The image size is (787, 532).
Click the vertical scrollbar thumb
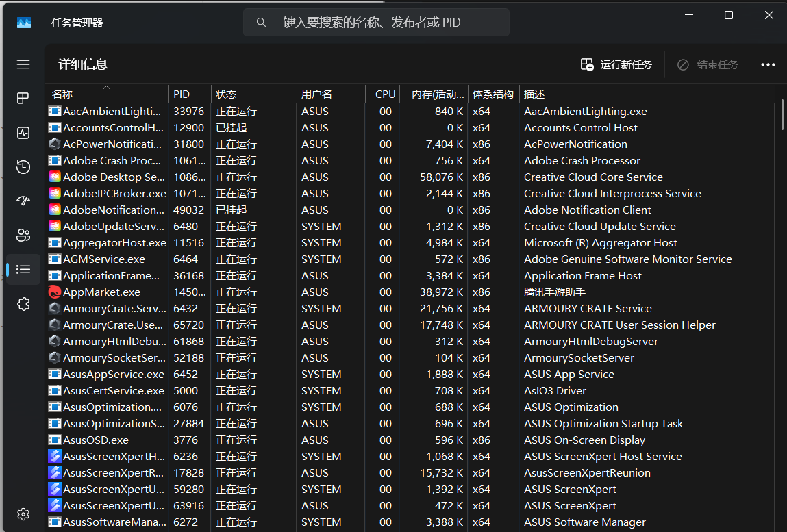[782, 114]
